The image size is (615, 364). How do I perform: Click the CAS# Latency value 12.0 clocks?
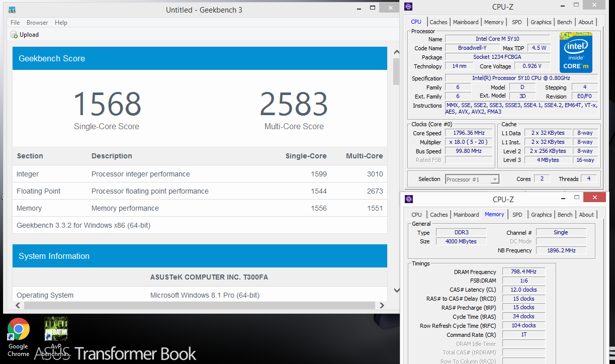[x=523, y=290]
